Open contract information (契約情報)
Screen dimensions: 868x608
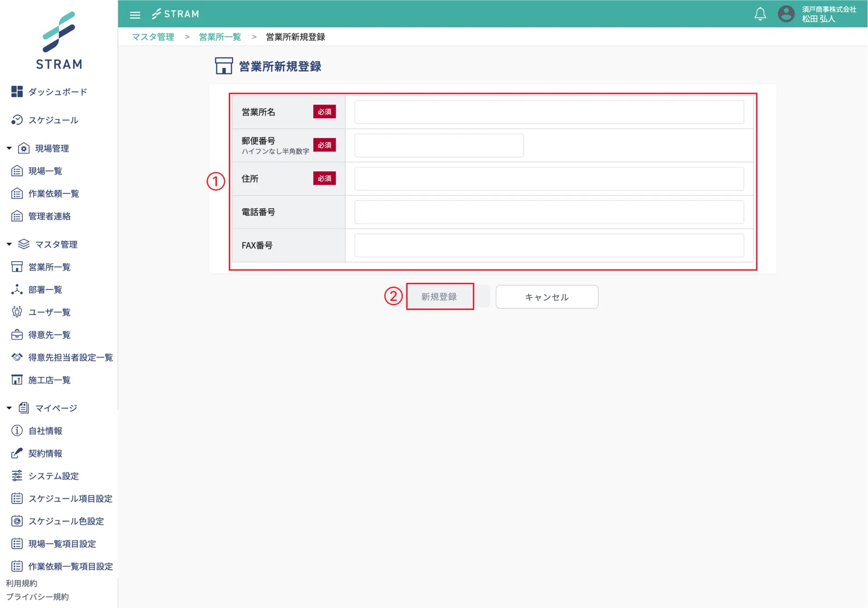pos(45,453)
